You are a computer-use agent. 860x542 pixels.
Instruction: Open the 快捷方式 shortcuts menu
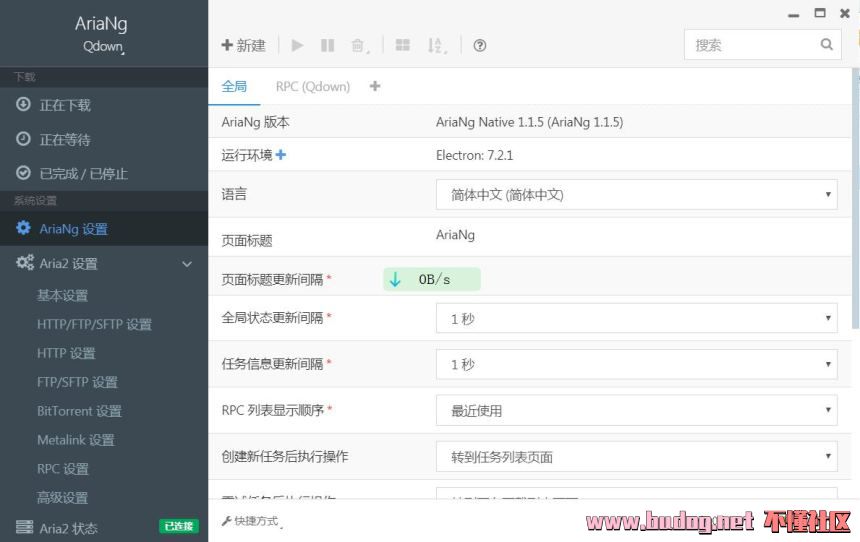click(252, 521)
